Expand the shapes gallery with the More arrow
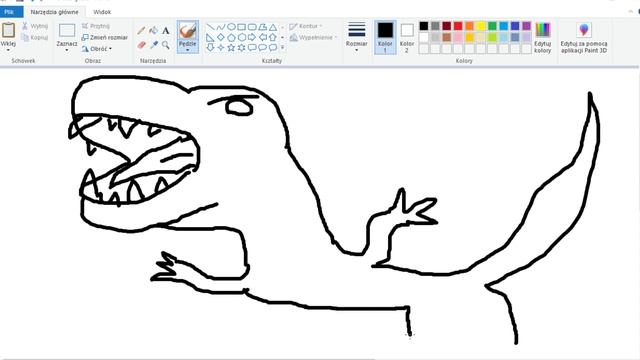The height and width of the screenshot is (360, 640). pos(282,47)
